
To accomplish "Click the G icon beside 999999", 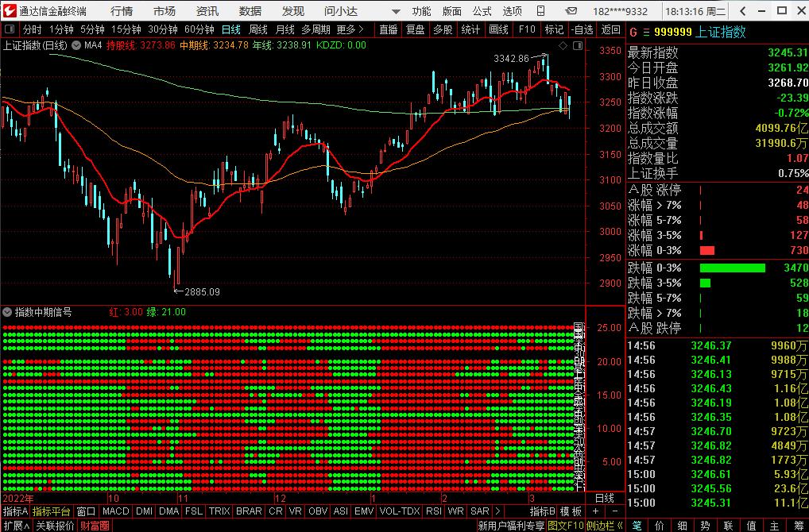I will click(633, 33).
